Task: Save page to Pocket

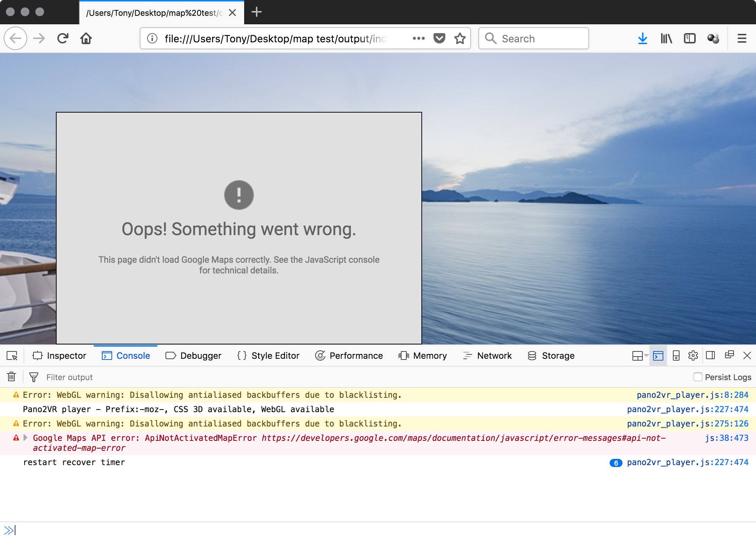Action: (x=439, y=38)
